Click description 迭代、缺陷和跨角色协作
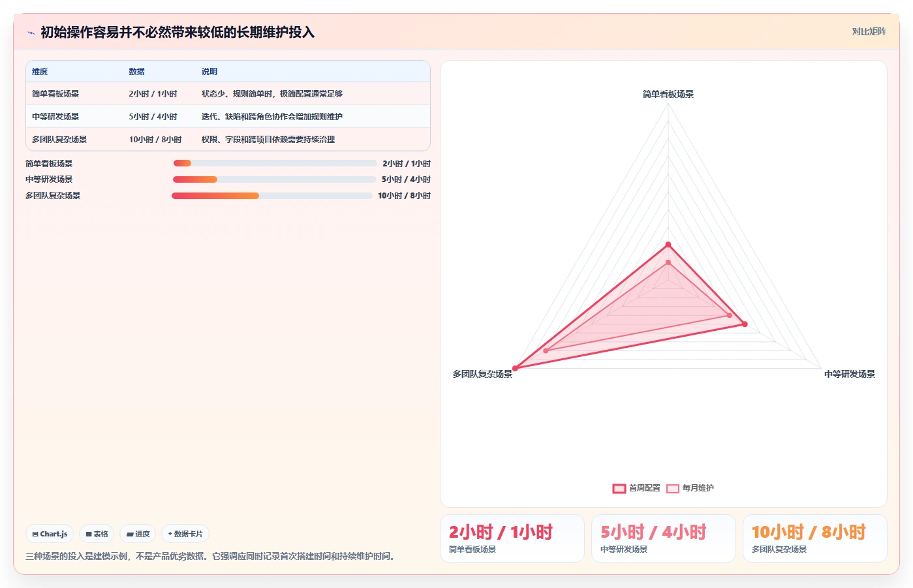Image resolution: width=913 pixels, height=588 pixels. coord(271,117)
